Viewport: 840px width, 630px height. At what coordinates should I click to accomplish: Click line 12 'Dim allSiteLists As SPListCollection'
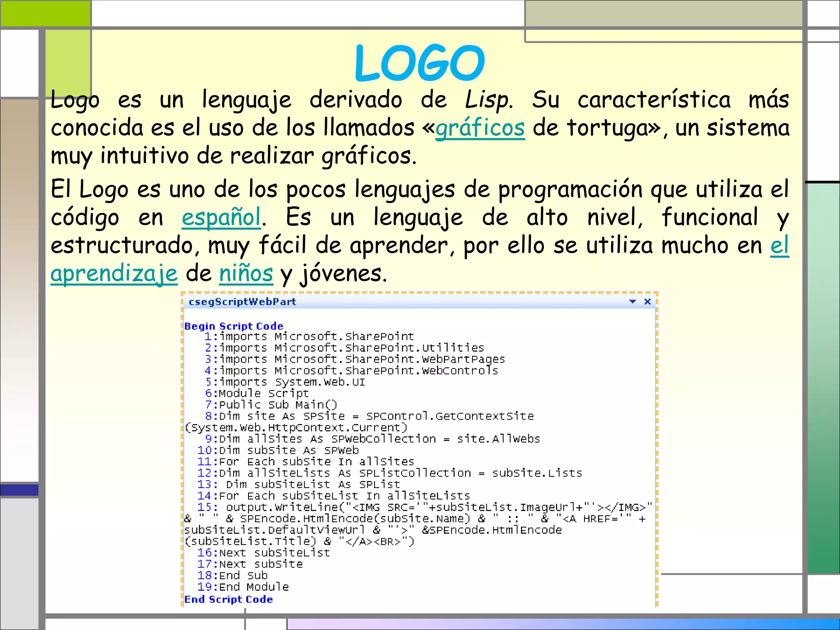[x=390, y=473]
